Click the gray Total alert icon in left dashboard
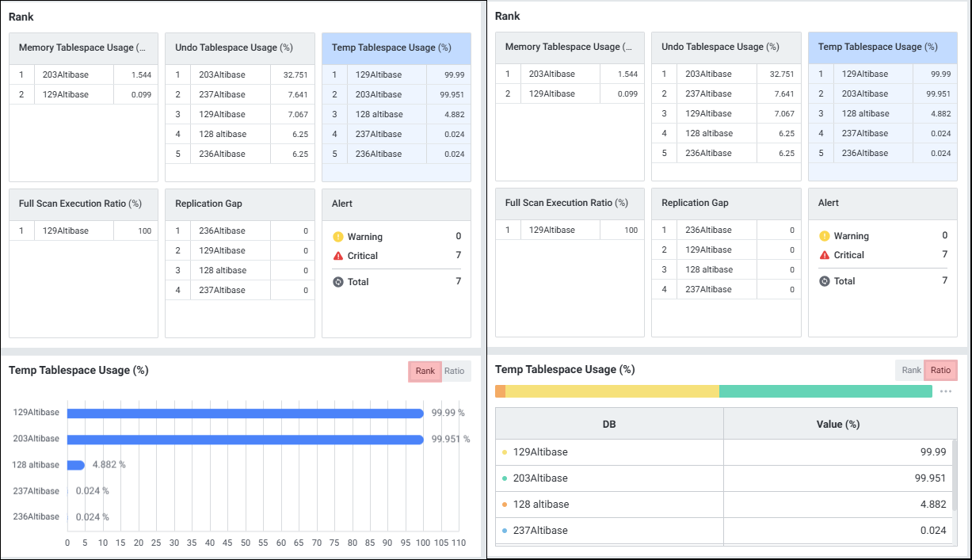 click(x=338, y=282)
